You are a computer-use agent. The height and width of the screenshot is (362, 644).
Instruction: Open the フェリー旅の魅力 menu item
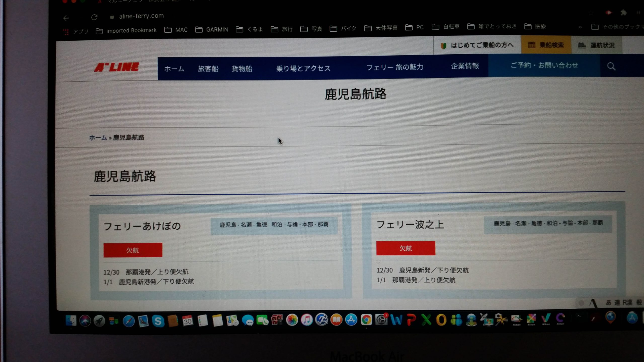pyautogui.click(x=395, y=67)
